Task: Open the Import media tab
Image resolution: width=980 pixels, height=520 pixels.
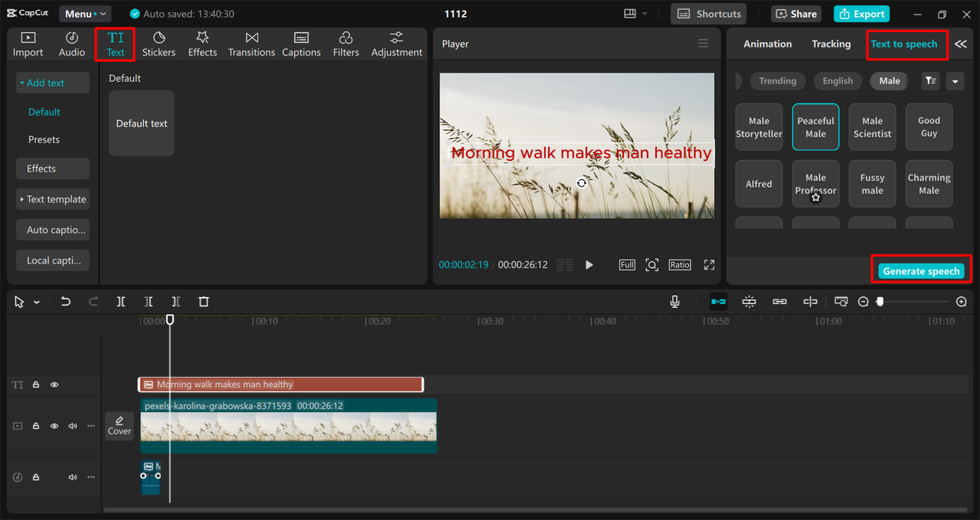Action: coord(28,44)
